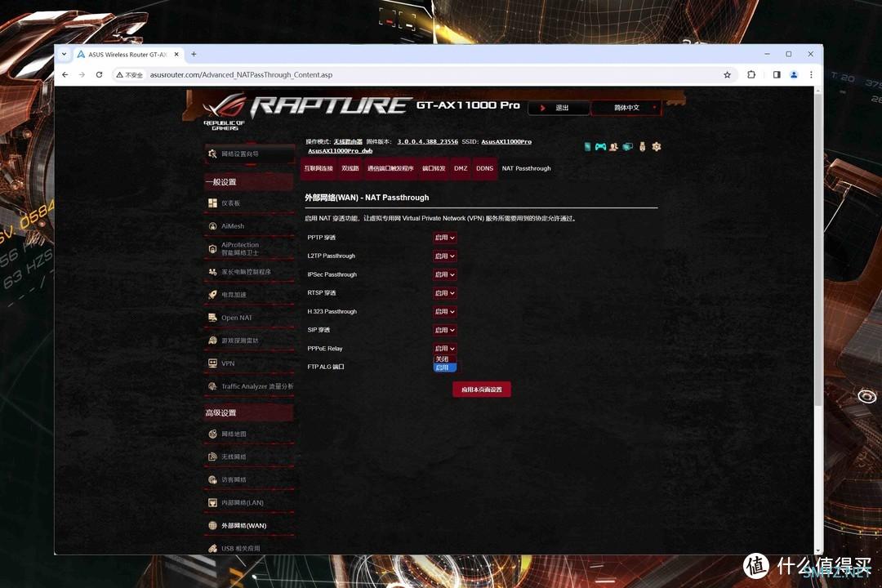The width and height of the screenshot is (882, 588).
Task: Choose 关闭 in the PPPoE Relay list
Action: pos(444,359)
